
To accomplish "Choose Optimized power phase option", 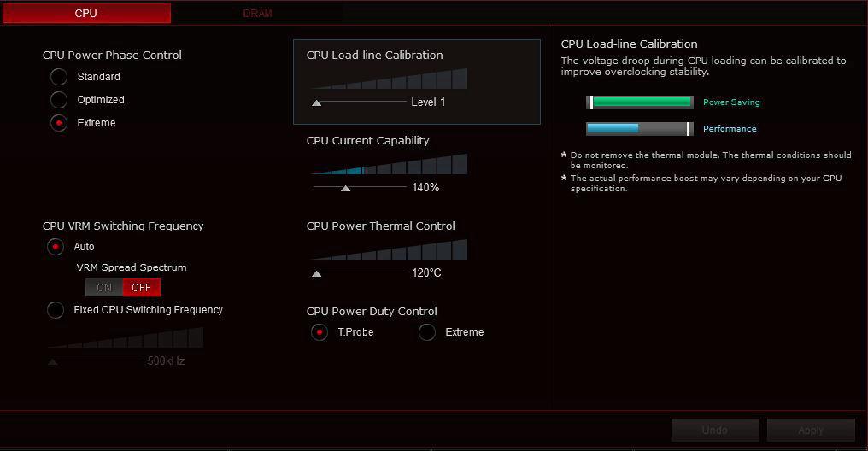I will click(x=59, y=100).
